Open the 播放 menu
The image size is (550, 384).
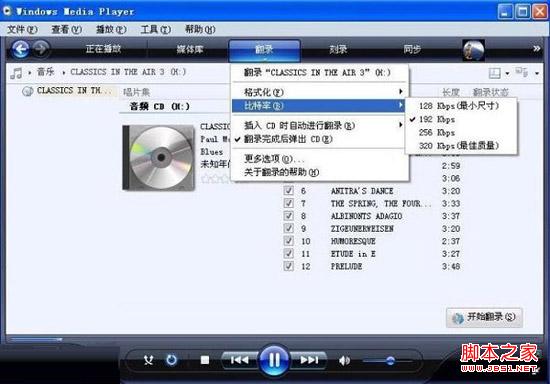[x=111, y=29]
